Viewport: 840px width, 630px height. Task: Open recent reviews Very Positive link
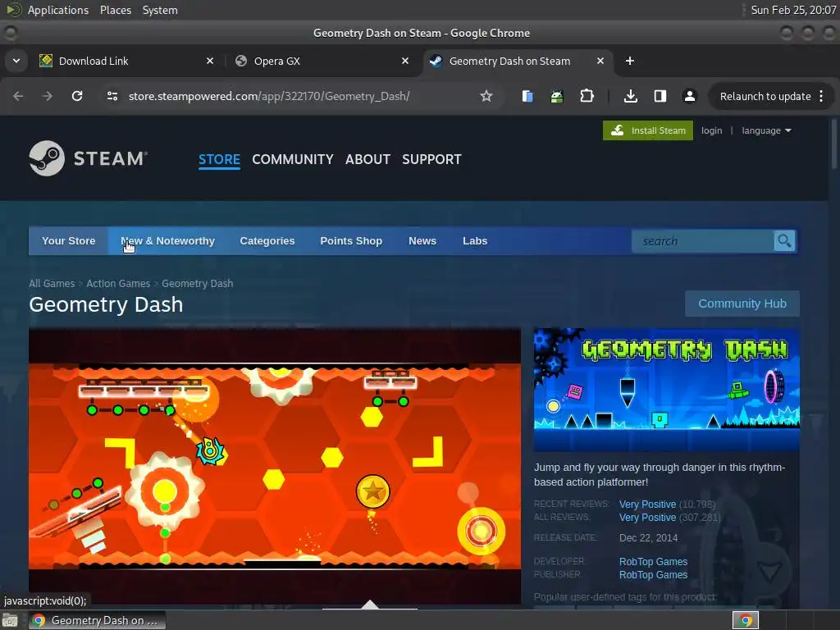[x=647, y=504]
